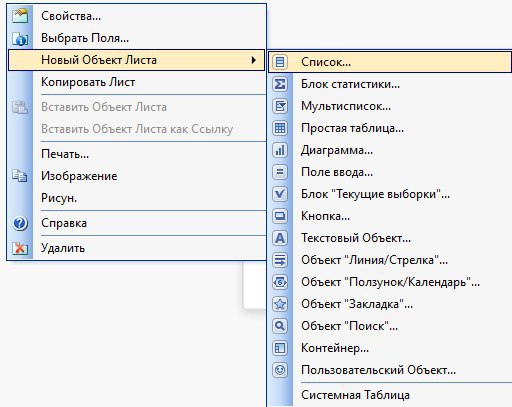This screenshot has width=512, height=407.
Task: Choose Контейнер... in submenu
Action: pyautogui.click(x=390, y=348)
